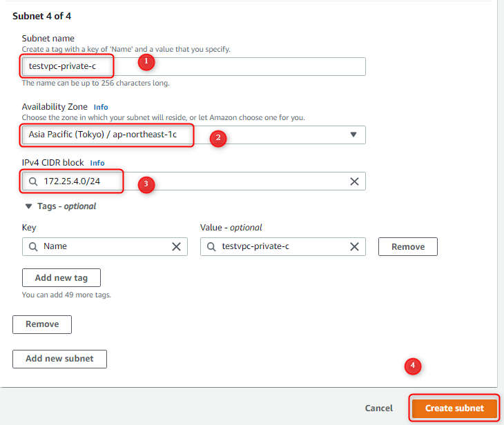The image size is (504, 425).
Task: Remove subnet 4 with bottom Remove button
Action: [x=42, y=324]
